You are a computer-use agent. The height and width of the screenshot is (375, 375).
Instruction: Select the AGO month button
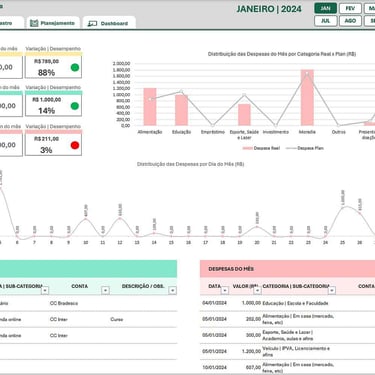(350, 21)
